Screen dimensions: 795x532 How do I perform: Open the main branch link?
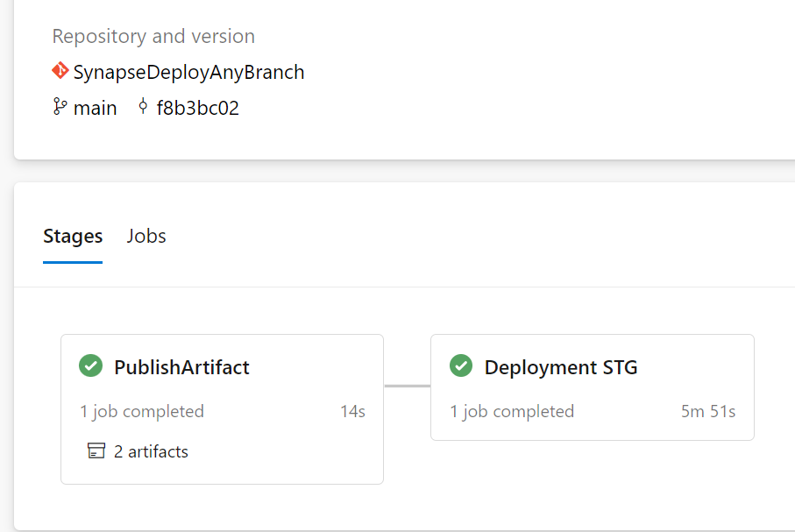pos(95,108)
